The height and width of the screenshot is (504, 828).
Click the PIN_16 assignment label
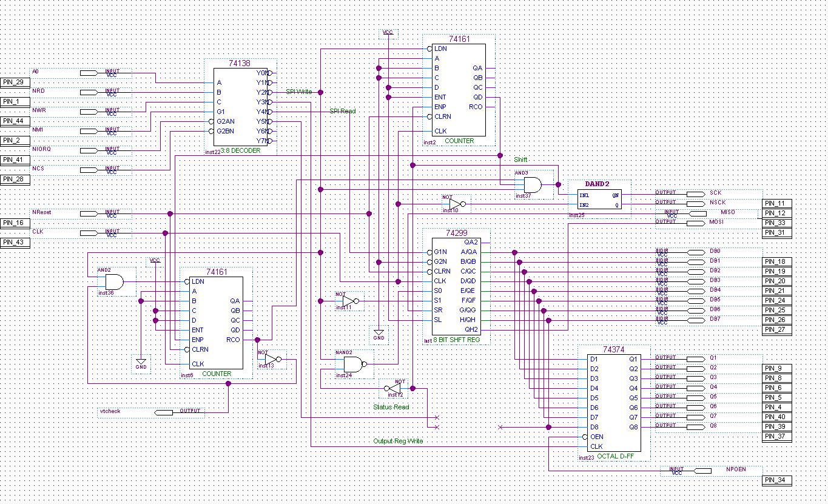point(15,223)
